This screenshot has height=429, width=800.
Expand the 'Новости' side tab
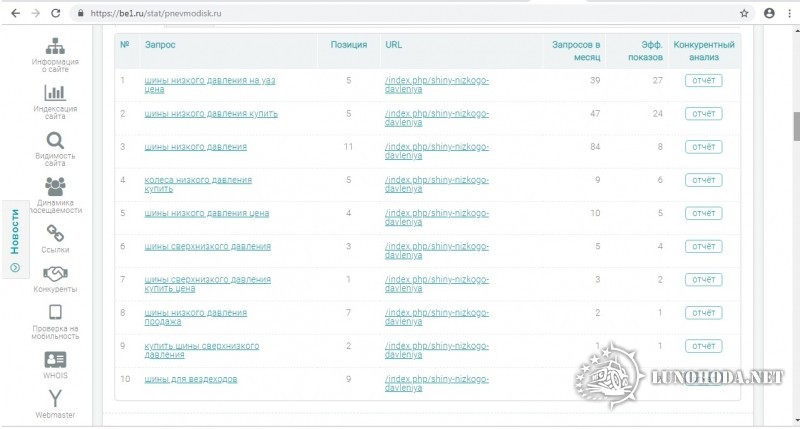click(14, 238)
